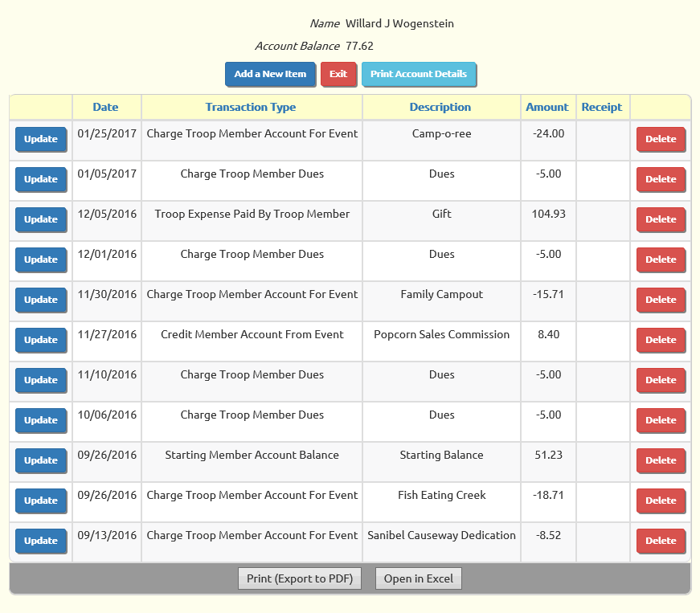Click the date 01/25/2017
The image size is (700, 613).
(x=107, y=134)
